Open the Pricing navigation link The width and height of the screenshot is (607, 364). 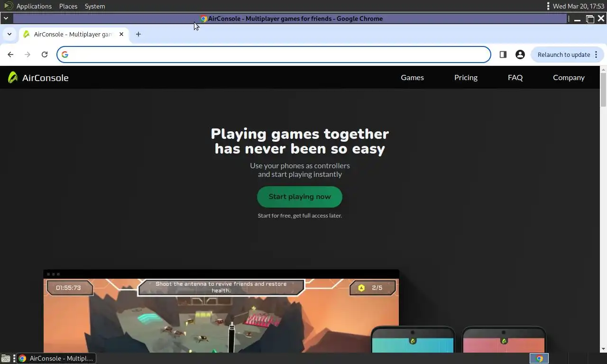(x=466, y=77)
